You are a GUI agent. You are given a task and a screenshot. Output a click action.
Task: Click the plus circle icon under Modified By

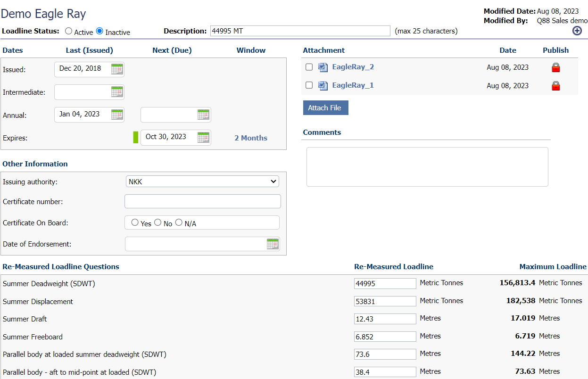pos(577,31)
